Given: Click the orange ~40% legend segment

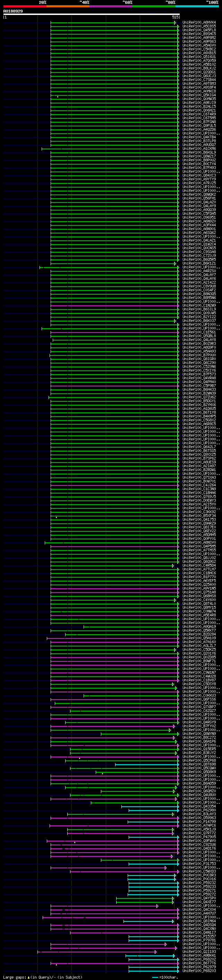Looking at the screenshot, I should pos(68,6).
